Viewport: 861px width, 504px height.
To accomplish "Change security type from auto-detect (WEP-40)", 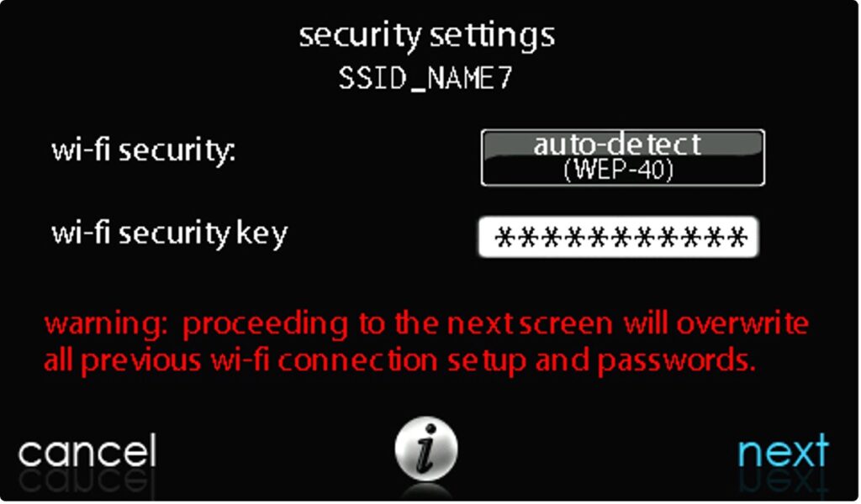I will click(623, 158).
